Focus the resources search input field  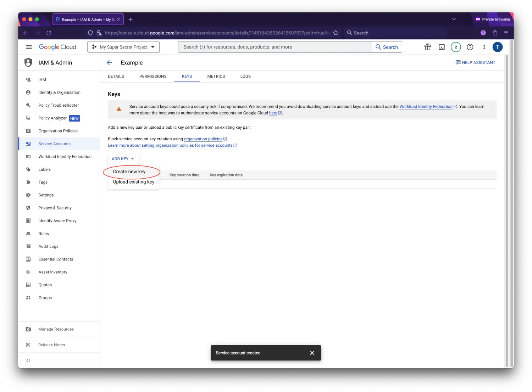pyautogui.click(x=275, y=47)
